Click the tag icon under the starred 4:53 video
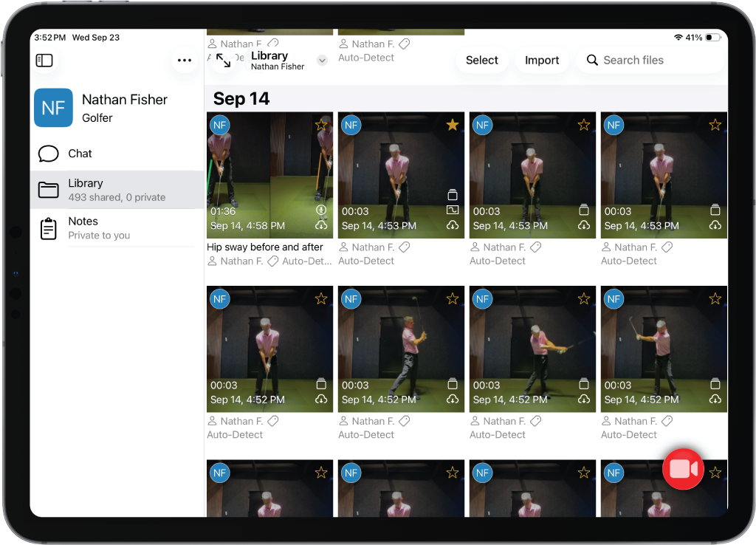Screen dimensions: 756x545 click(404, 247)
